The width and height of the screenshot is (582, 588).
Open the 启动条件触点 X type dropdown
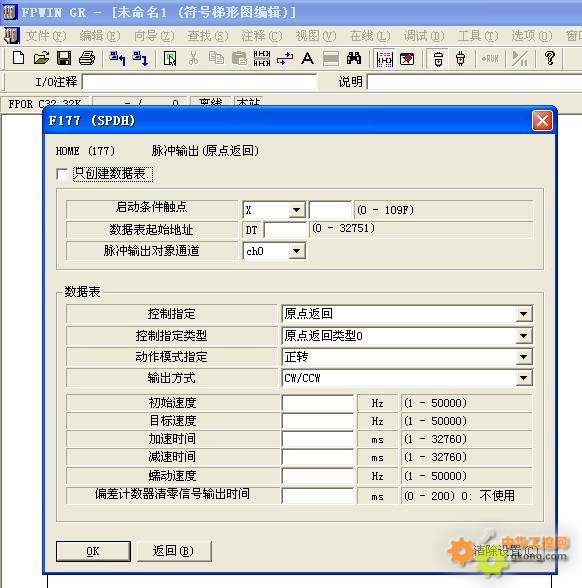coord(296,210)
